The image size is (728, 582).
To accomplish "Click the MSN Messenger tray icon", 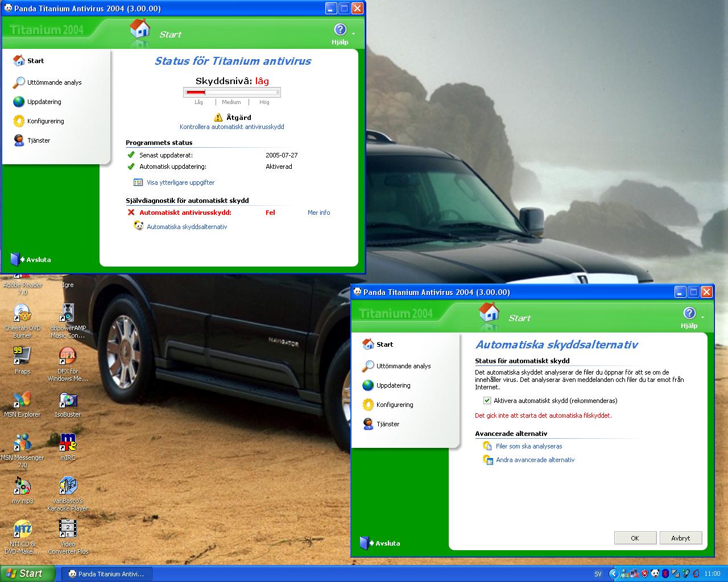I will click(x=624, y=573).
